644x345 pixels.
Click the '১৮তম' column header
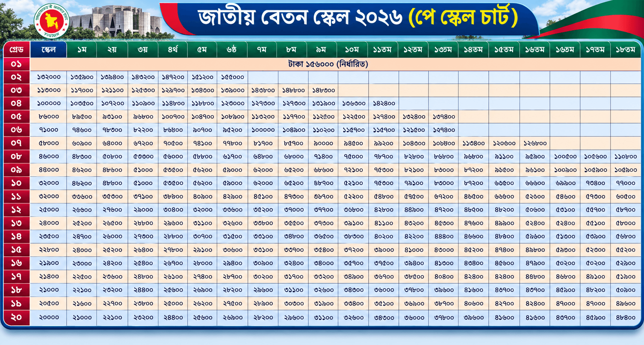click(x=626, y=50)
